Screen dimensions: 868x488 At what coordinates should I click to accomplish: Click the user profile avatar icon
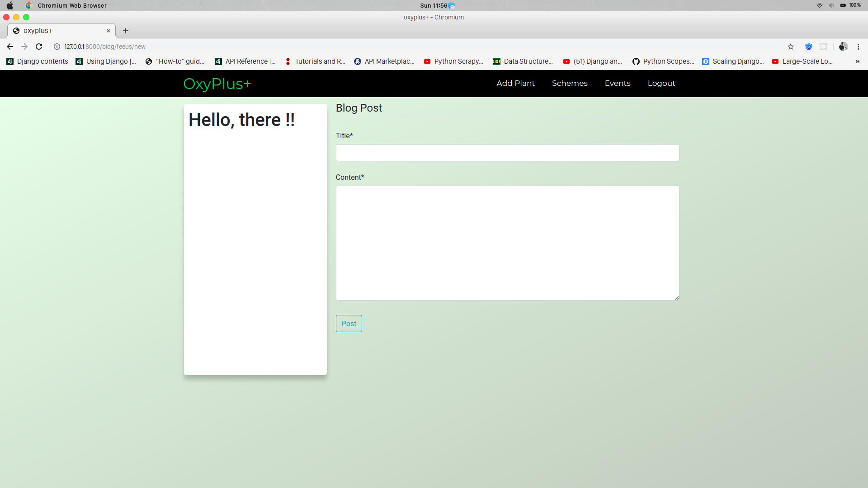click(x=843, y=47)
